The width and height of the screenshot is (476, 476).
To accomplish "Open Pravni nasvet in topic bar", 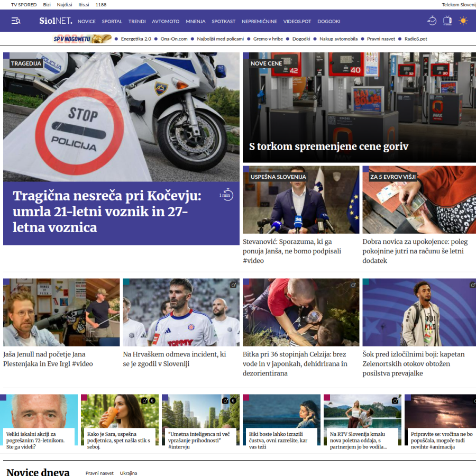I will click(381, 39).
